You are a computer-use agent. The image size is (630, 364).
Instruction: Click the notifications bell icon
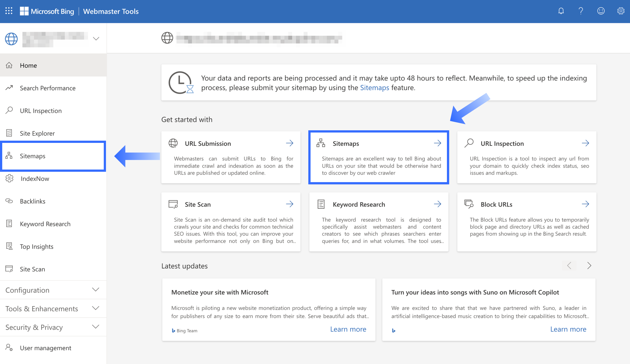[561, 11]
